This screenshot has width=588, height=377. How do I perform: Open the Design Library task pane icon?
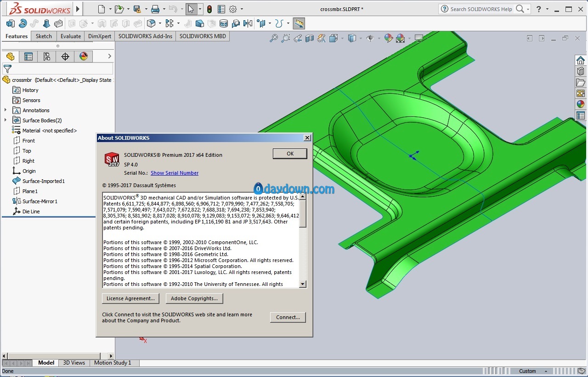pos(581,71)
